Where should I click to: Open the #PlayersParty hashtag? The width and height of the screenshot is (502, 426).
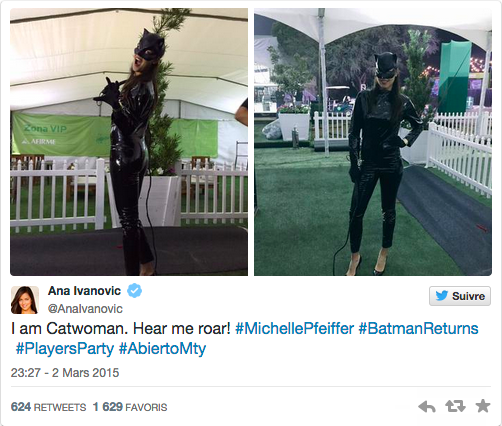(65, 349)
